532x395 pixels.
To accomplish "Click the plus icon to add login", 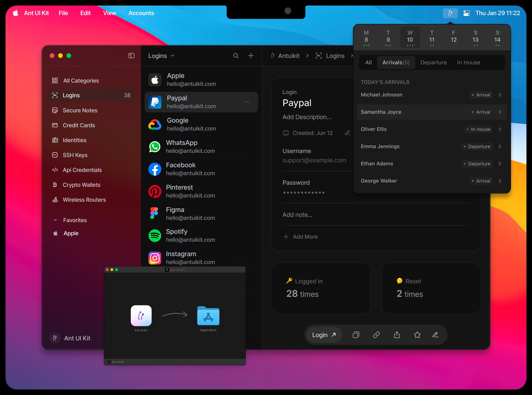I will (x=251, y=56).
